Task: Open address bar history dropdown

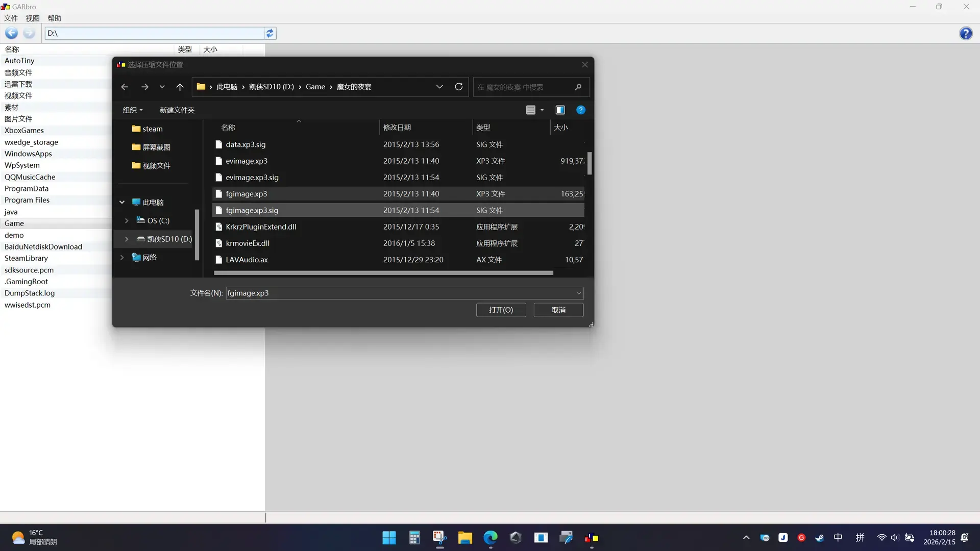Action: click(x=439, y=87)
